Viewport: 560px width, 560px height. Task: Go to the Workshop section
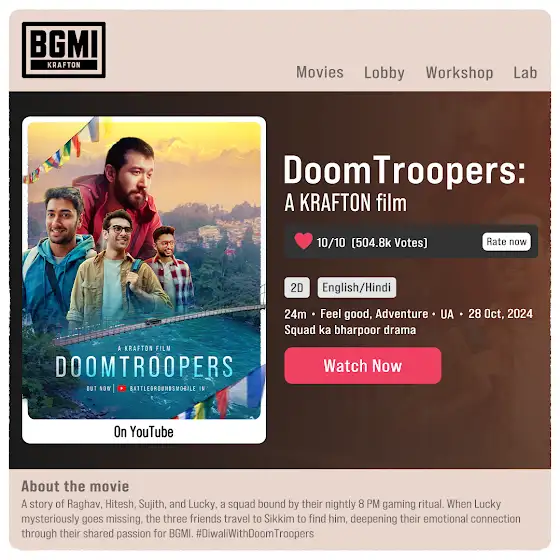459,72
